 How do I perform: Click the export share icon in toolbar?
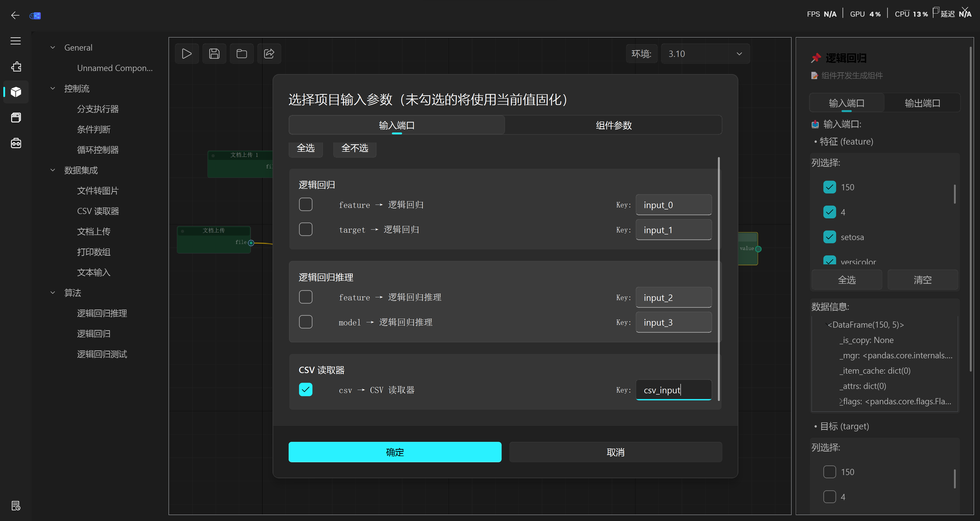pos(269,54)
